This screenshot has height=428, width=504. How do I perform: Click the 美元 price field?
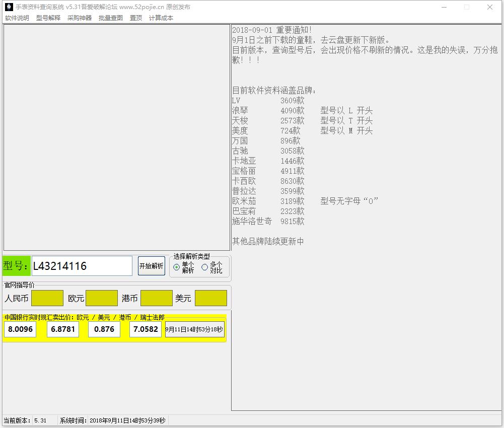tap(211, 298)
